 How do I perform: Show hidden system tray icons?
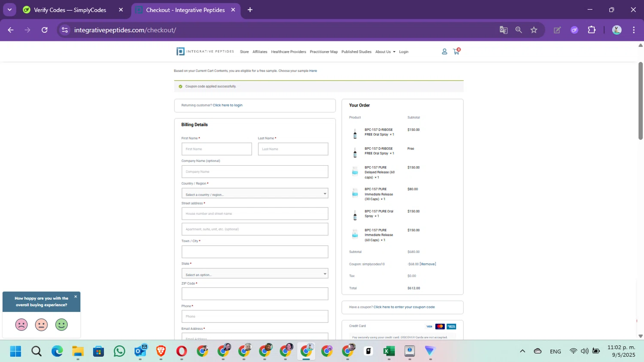tap(522, 351)
